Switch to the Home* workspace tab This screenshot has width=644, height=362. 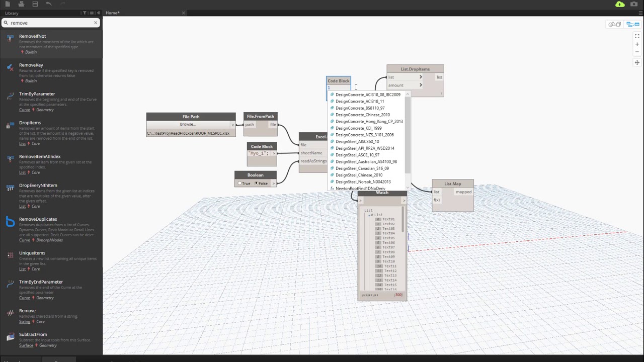113,13
